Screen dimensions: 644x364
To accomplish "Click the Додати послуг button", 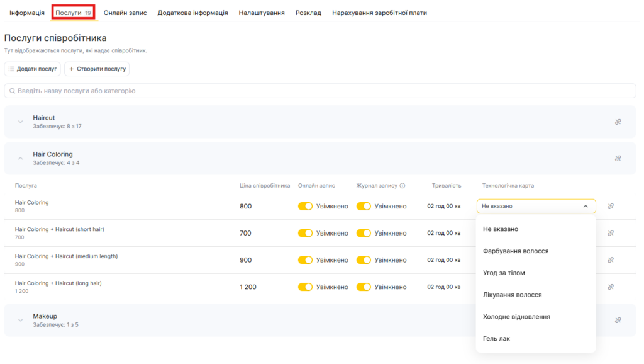I will pos(33,69).
